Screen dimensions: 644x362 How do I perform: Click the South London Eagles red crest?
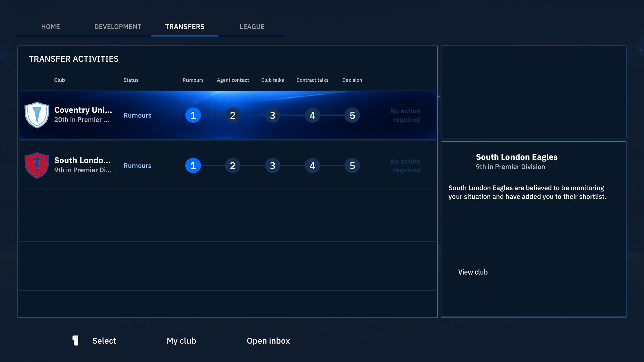tap(37, 165)
